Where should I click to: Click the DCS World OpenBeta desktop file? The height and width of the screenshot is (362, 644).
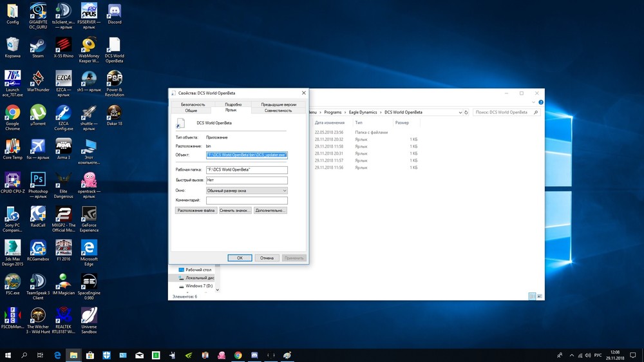115,45
